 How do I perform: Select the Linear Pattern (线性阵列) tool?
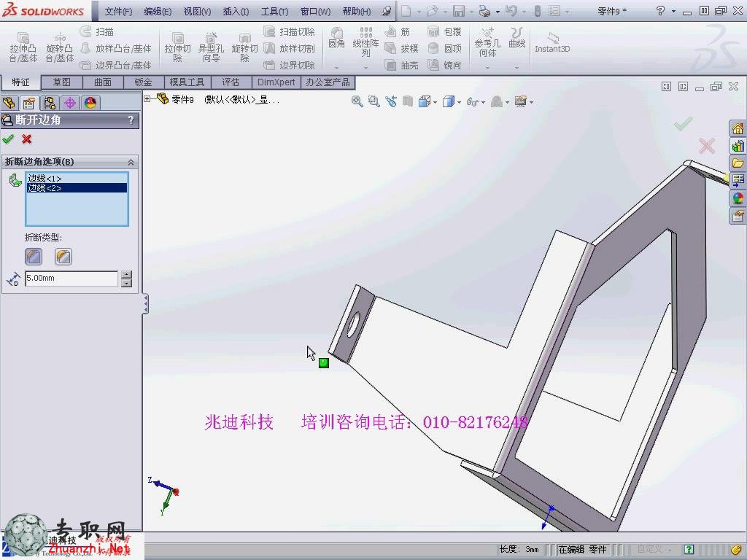[x=365, y=42]
